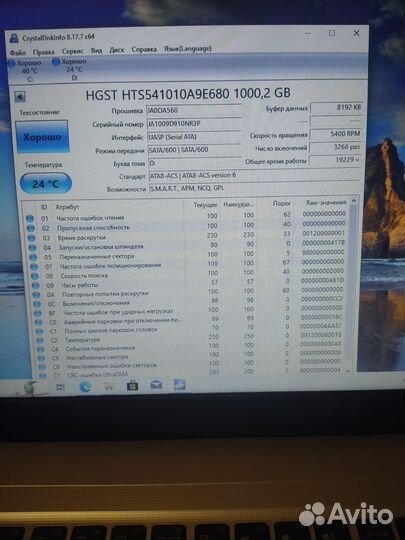The image size is (405, 540).
Task: Click the Текущее column header
Action: [206, 205]
